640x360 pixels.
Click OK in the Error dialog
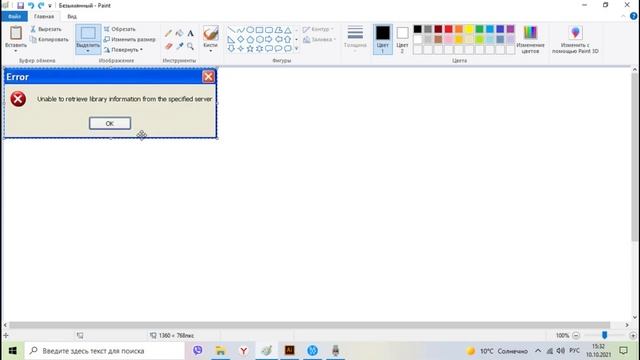coord(110,123)
